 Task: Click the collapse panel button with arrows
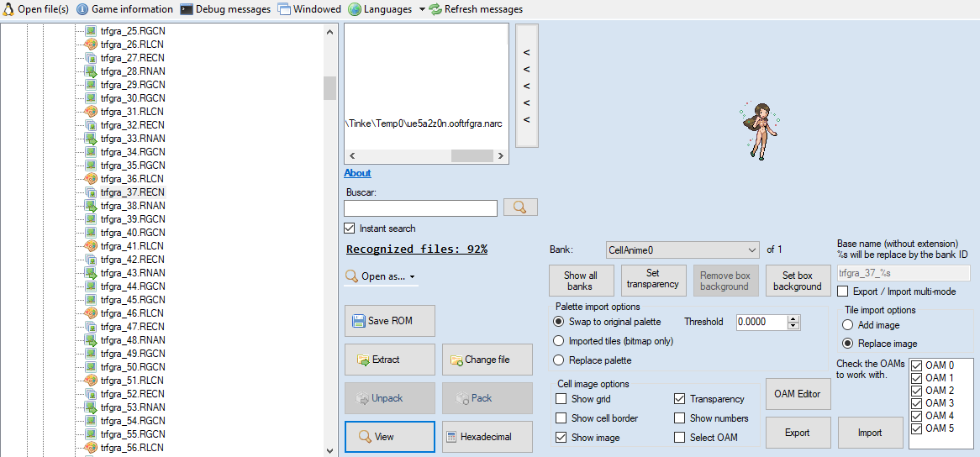(x=526, y=86)
